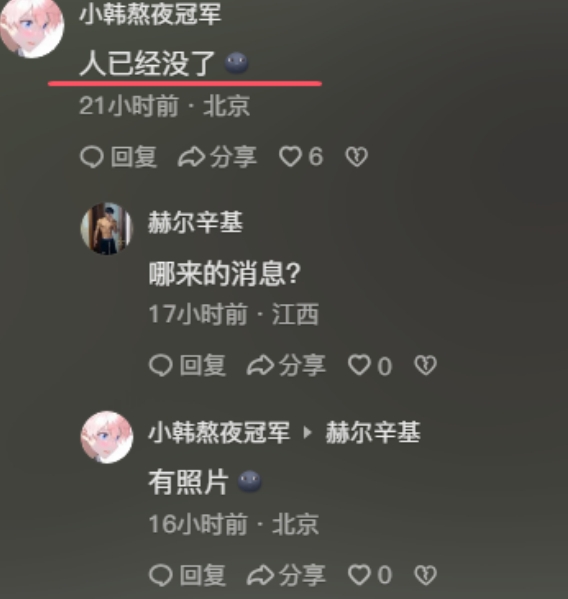Open 小韩熬夜冠军 avatar in reply thread
This screenshot has height=599, width=568.
(107, 437)
